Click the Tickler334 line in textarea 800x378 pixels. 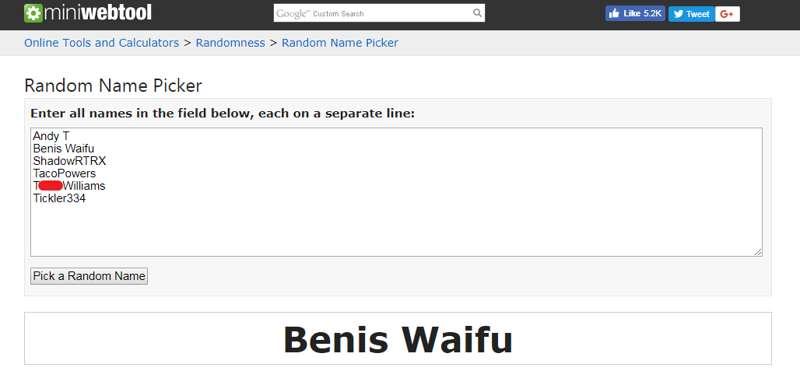point(59,198)
